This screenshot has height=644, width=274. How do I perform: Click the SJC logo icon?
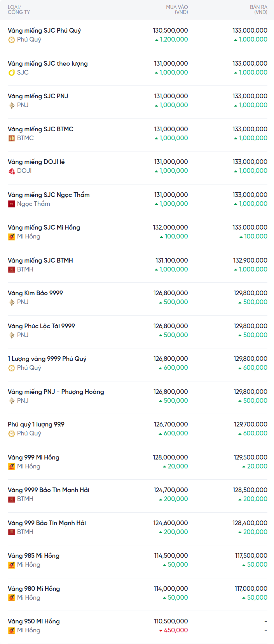(12, 73)
